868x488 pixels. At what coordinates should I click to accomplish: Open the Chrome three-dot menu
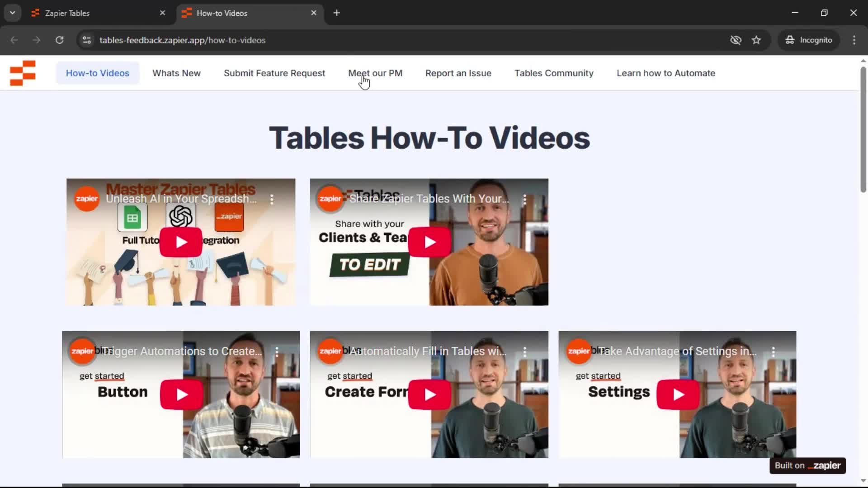click(x=854, y=40)
